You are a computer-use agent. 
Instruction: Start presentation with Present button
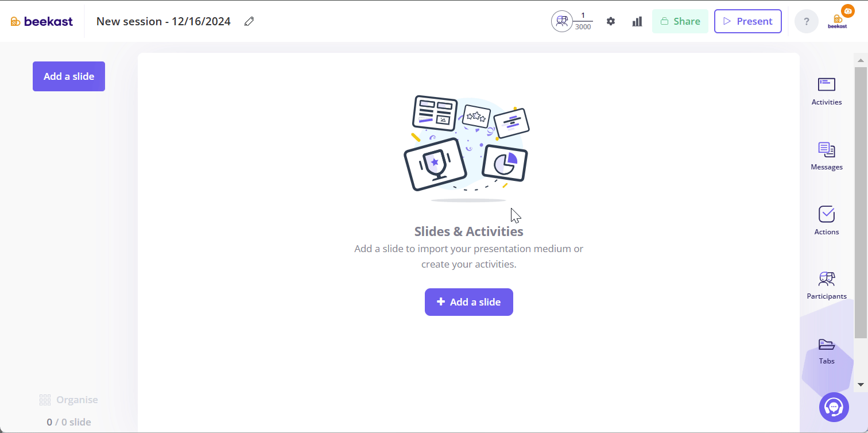point(747,21)
